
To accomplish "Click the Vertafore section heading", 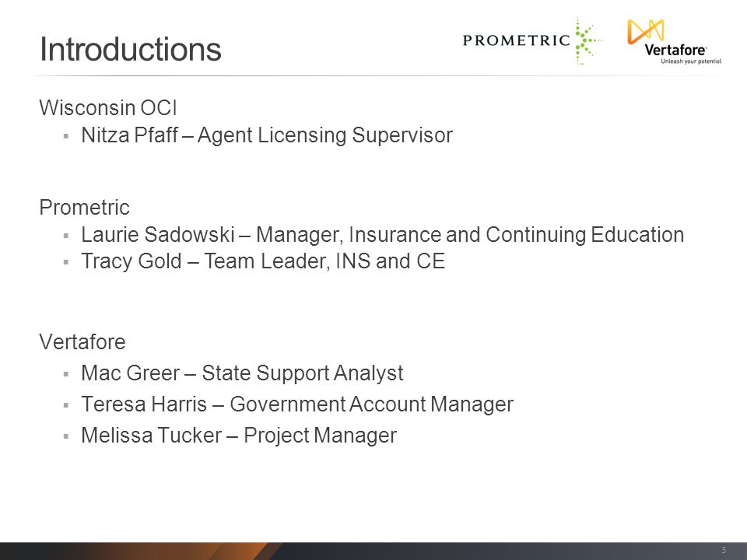I will [82, 342].
